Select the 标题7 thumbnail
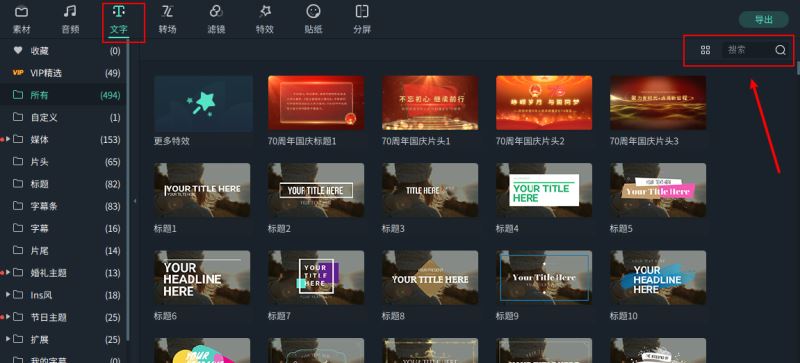Viewport: 800px width, 363px height. [x=316, y=278]
